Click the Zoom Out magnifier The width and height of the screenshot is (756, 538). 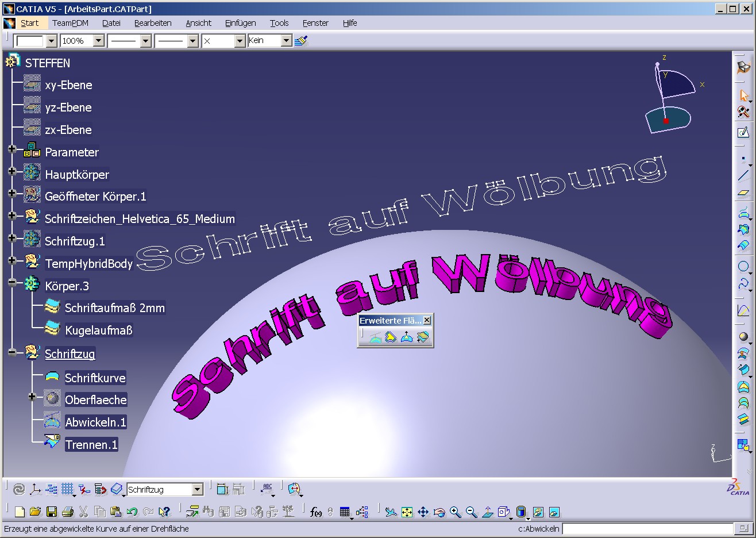pyautogui.click(x=471, y=512)
